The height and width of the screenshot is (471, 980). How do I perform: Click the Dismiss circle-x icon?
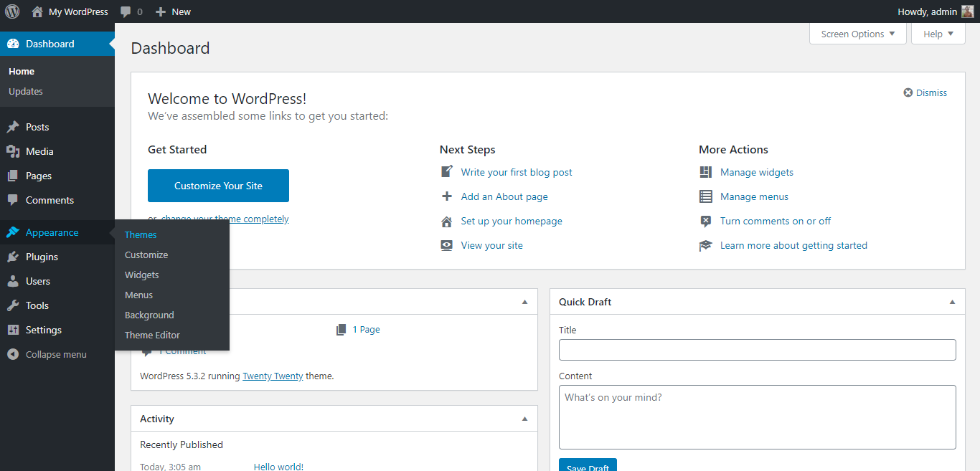pos(908,92)
